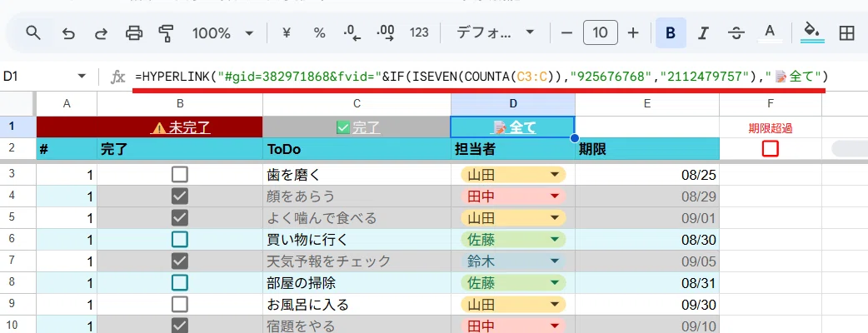Select the 部屋の掃除 task cell
The width and height of the screenshot is (868, 333).
pyautogui.click(x=357, y=283)
